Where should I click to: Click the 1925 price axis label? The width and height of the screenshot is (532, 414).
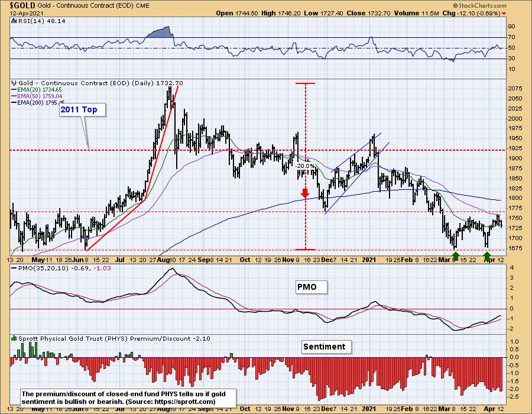coord(515,148)
